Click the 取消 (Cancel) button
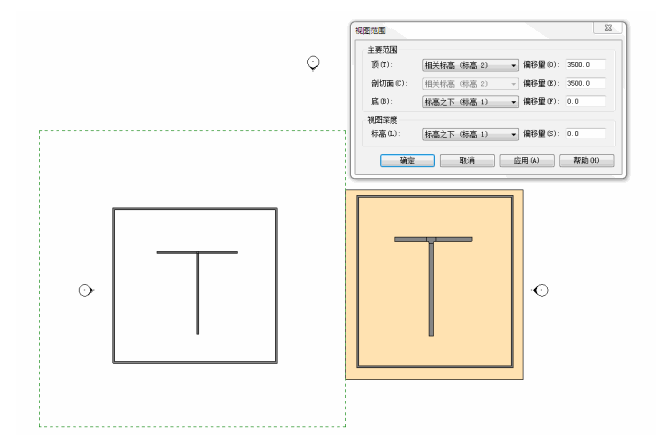 pyautogui.click(x=465, y=160)
